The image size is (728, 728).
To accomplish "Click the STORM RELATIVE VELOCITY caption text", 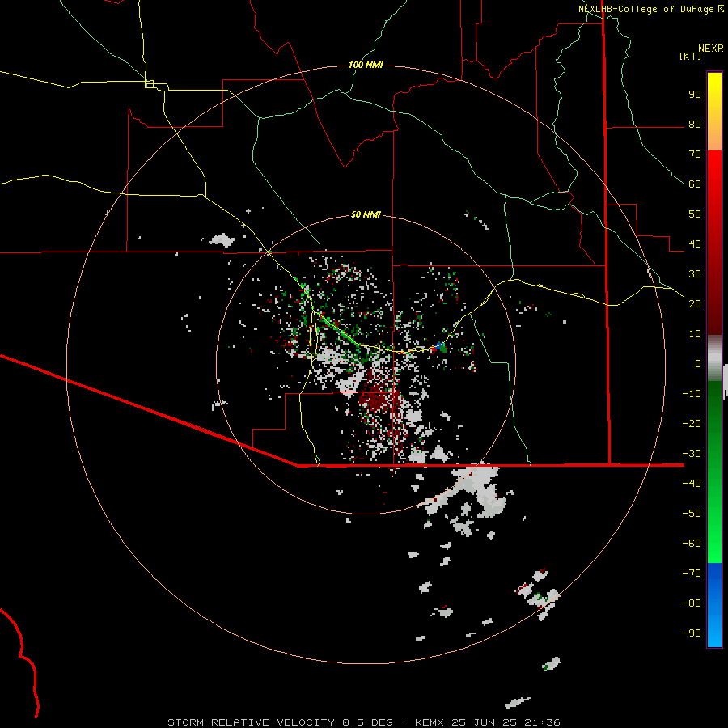I will (x=251, y=722).
